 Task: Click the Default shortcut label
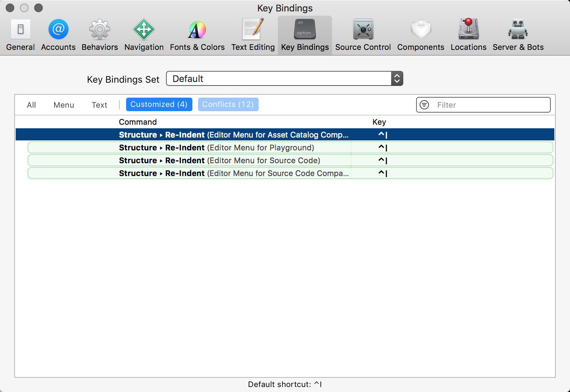tap(285, 384)
